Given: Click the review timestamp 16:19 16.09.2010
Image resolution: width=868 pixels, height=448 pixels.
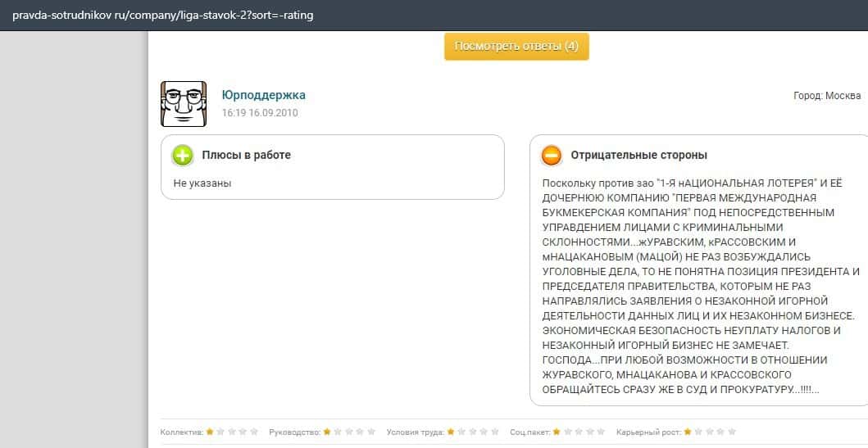Looking at the screenshot, I should pos(260,113).
